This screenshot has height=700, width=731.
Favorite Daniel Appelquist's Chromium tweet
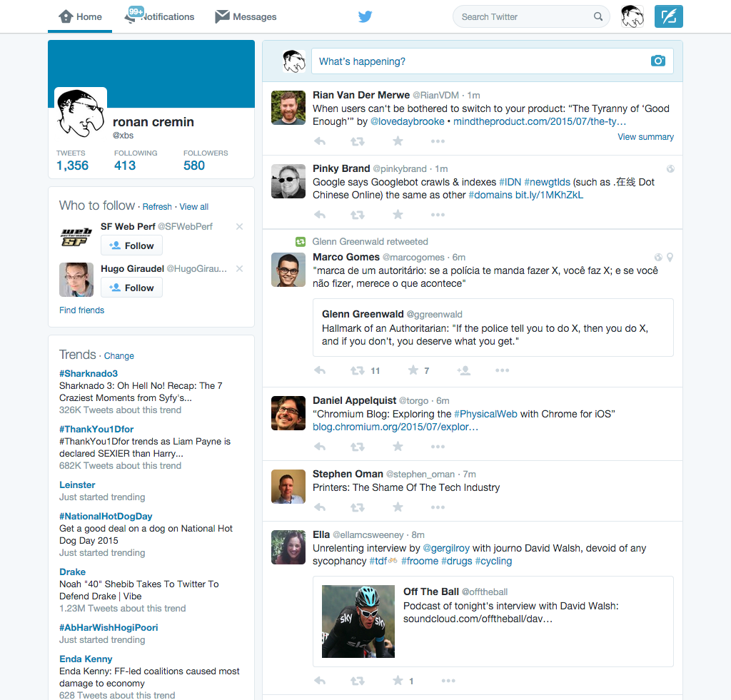(398, 447)
